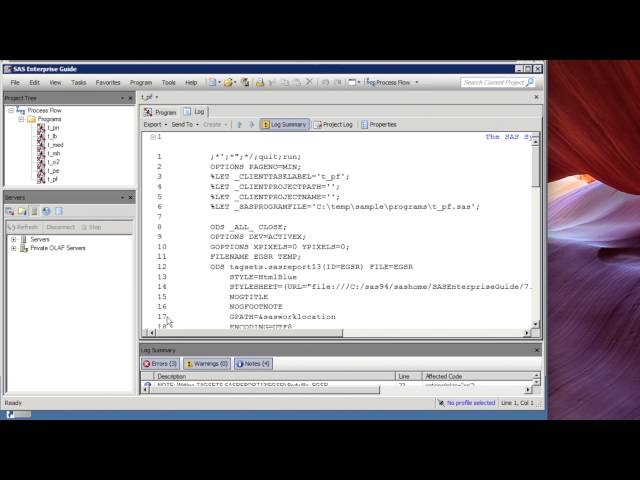Close the Log Summary panel
Screen dimensions: 640x480
pos(537,350)
